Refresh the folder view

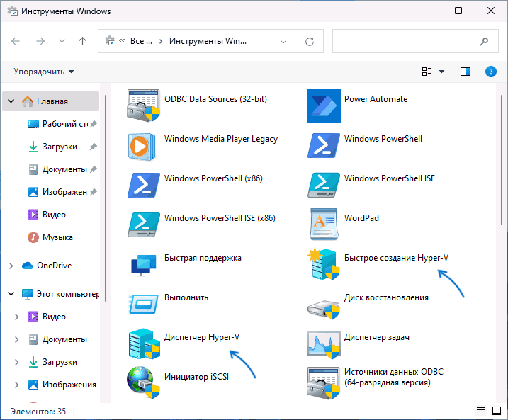coord(310,42)
